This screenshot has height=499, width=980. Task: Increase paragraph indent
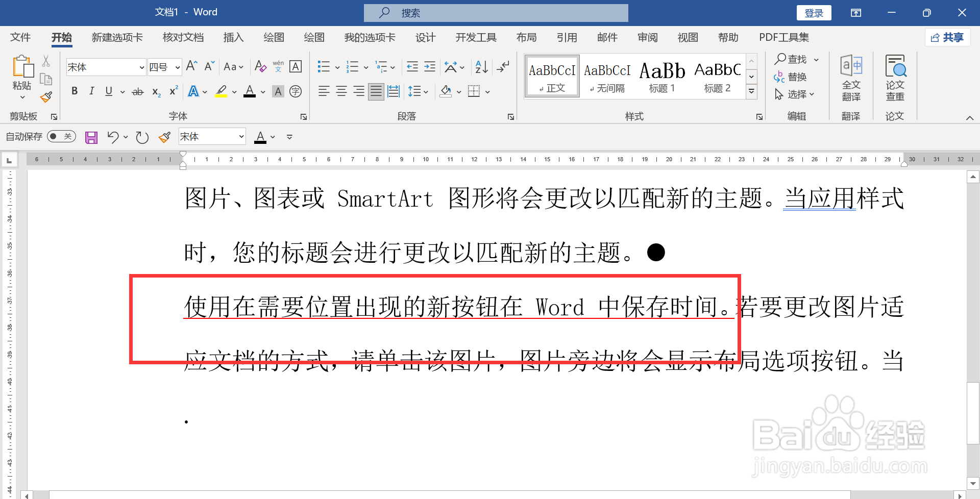tap(430, 66)
